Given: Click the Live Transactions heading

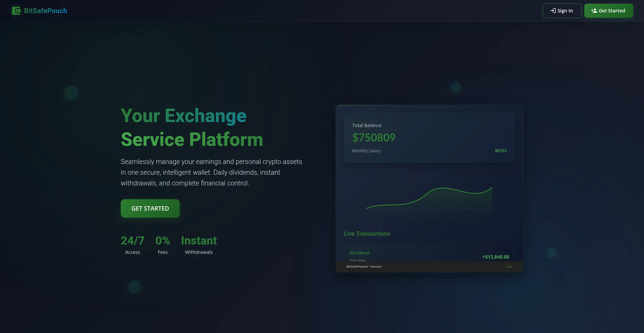Looking at the screenshot, I should 367,234.
